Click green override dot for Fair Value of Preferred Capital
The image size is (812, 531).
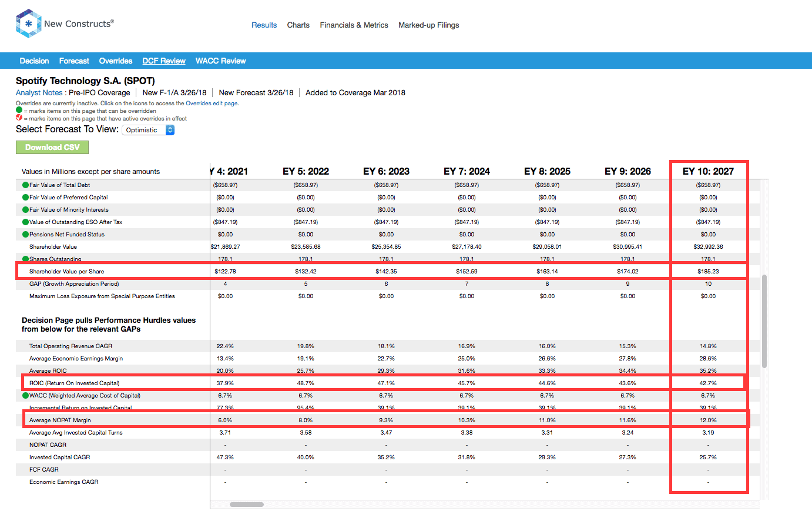[25, 197]
